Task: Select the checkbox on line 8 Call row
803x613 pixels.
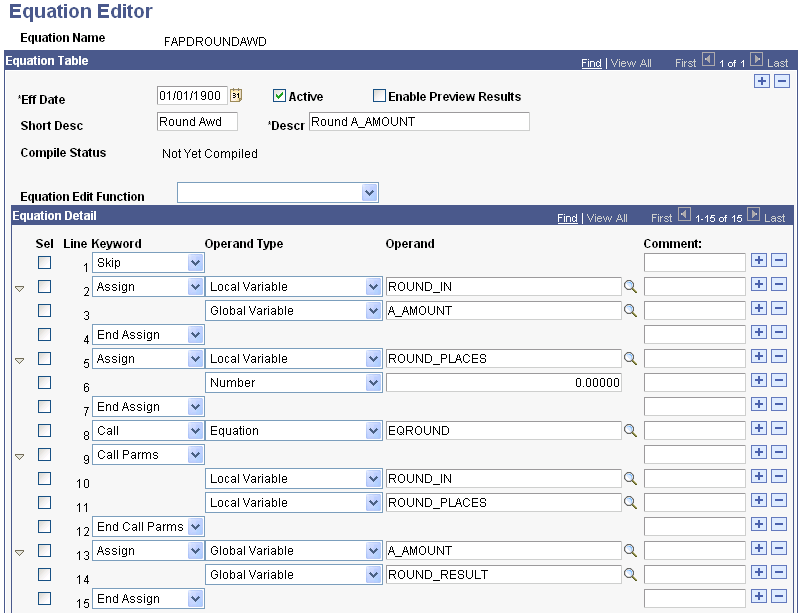Action: coord(42,430)
